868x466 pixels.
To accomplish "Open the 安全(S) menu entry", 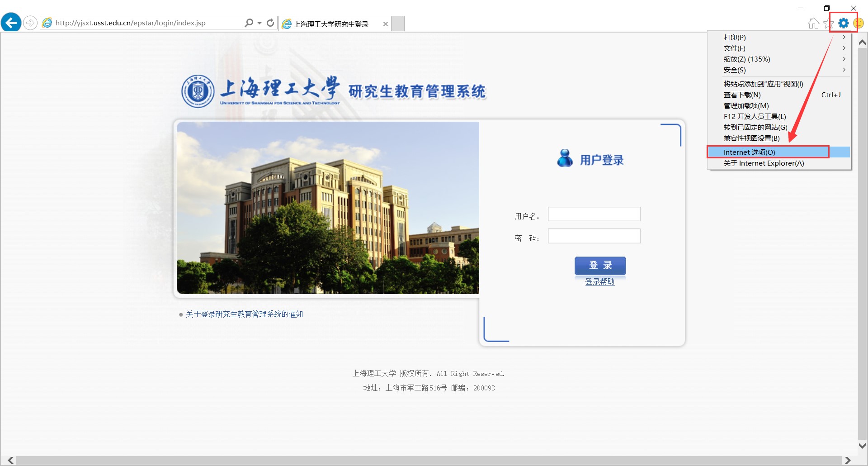I will click(x=778, y=70).
